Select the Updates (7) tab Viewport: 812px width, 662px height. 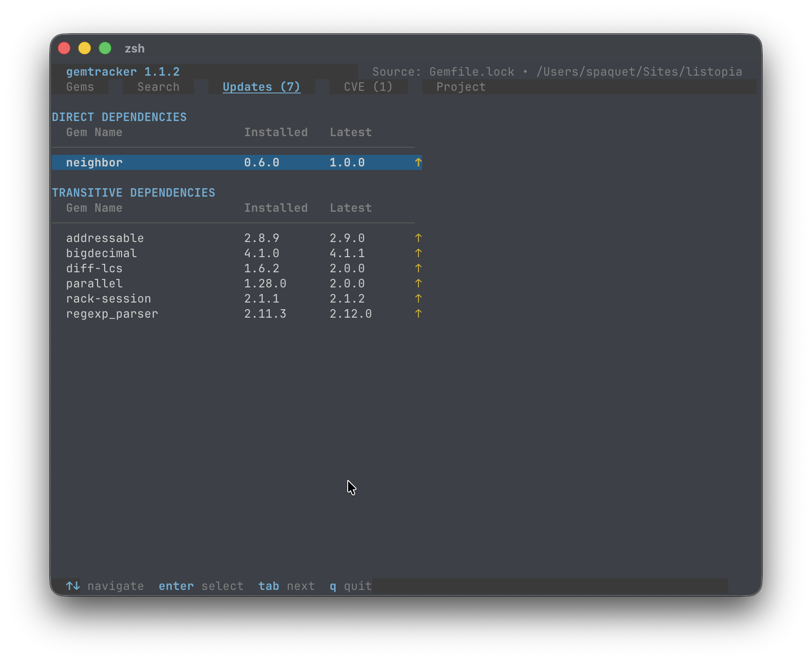[262, 87]
